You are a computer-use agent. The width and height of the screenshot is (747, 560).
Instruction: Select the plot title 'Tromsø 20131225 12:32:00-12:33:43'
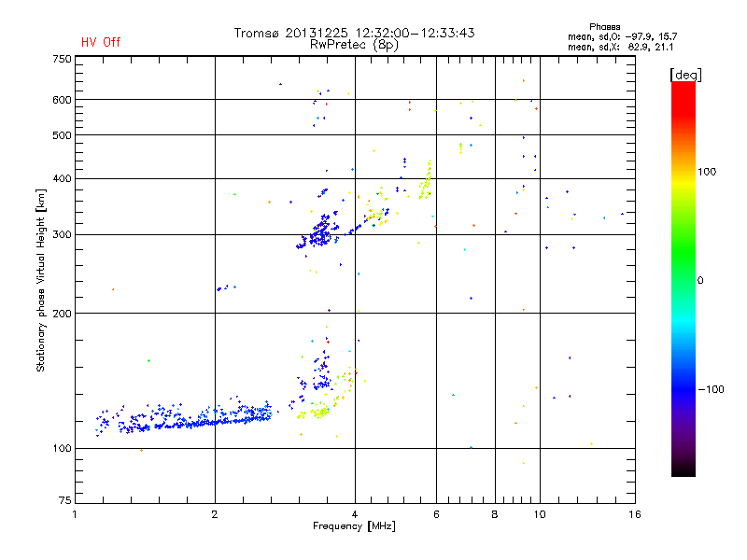click(x=354, y=33)
